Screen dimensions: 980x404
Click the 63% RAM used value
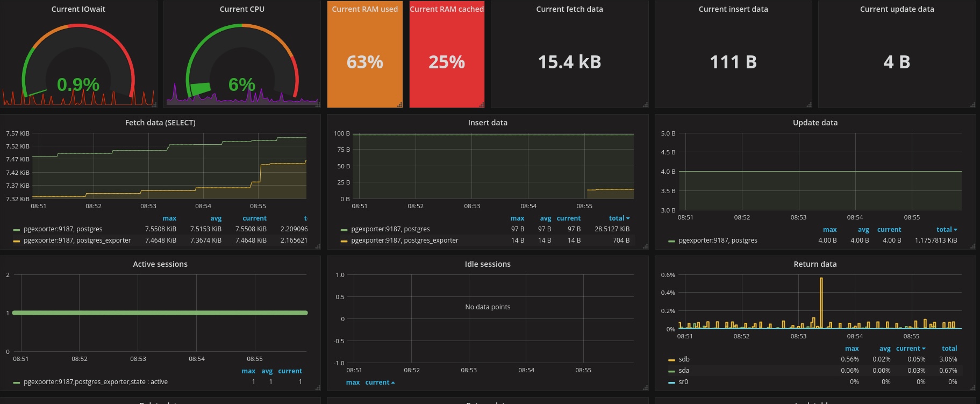pos(365,62)
